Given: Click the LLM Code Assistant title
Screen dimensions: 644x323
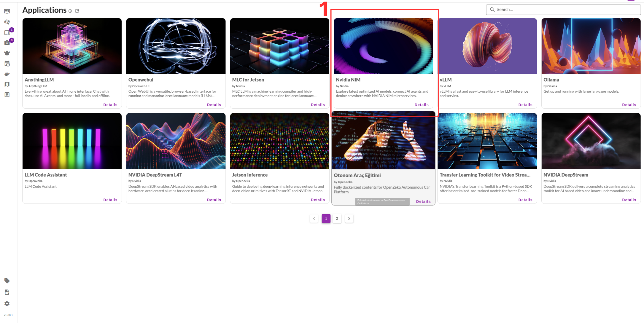Looking at the screenshot, I should pos(46,175).
